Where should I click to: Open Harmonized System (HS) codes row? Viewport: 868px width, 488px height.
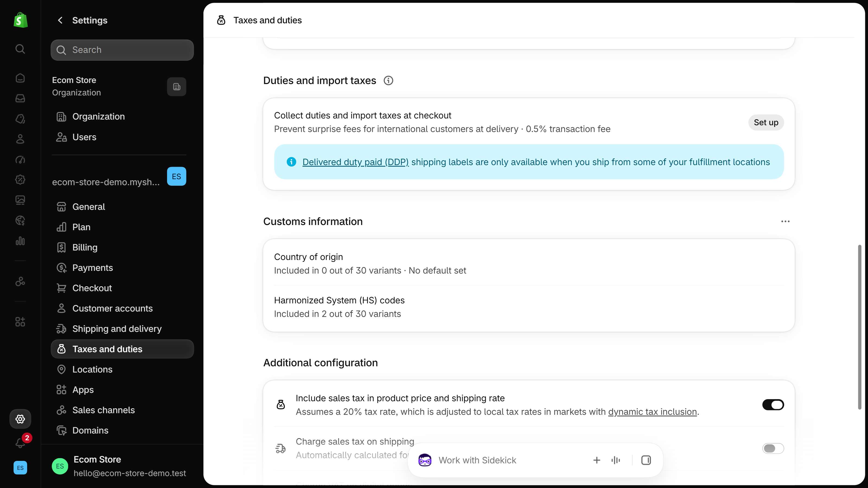529,307
